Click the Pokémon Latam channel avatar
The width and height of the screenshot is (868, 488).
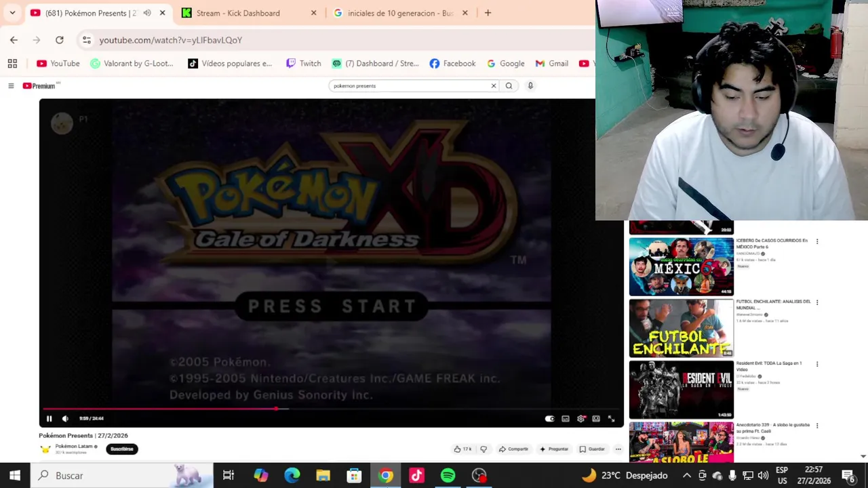tap(45, 449)
